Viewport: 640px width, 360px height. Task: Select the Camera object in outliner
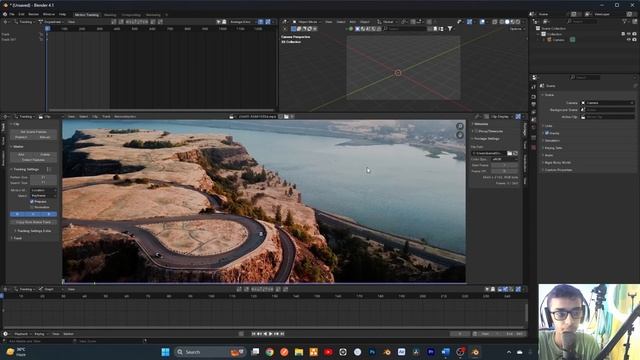click(559, 40)
